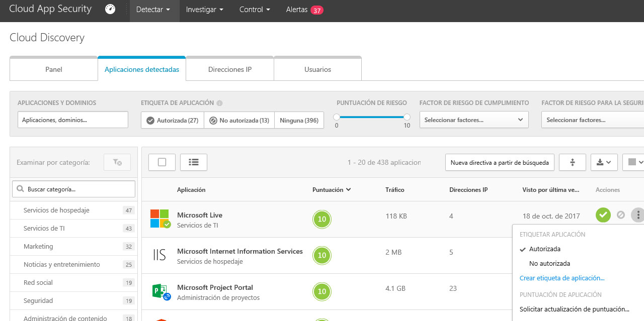Select the Noticias y entretenimiento category
Viewport: 644px width, 321px height.
[x=73, y=264]
